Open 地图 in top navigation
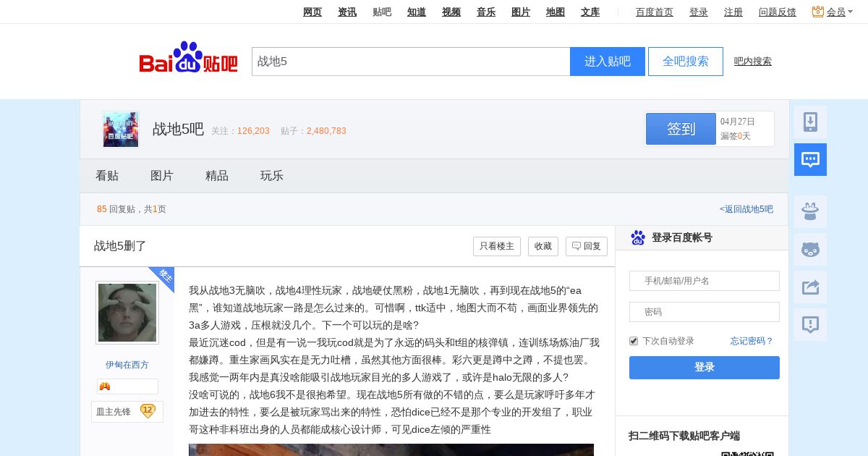 pyautogui.click(x=556, y=12)
